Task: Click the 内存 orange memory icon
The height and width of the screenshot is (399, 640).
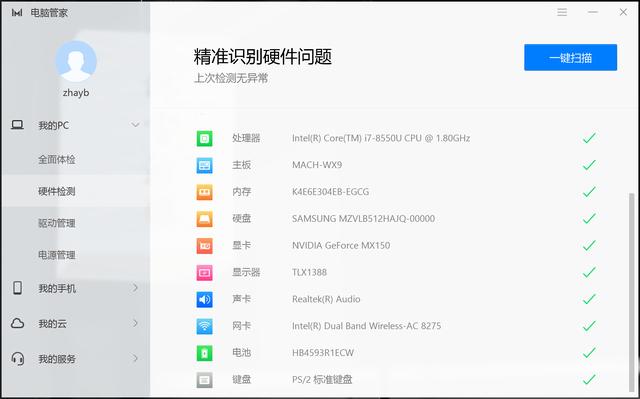Action: pos(204,192)
